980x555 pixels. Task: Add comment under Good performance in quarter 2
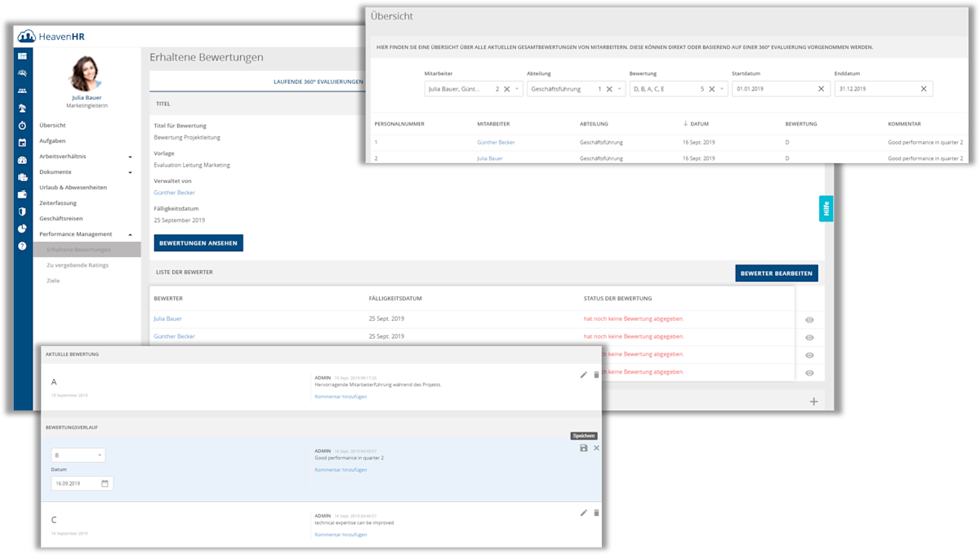(x=341, y=470)
